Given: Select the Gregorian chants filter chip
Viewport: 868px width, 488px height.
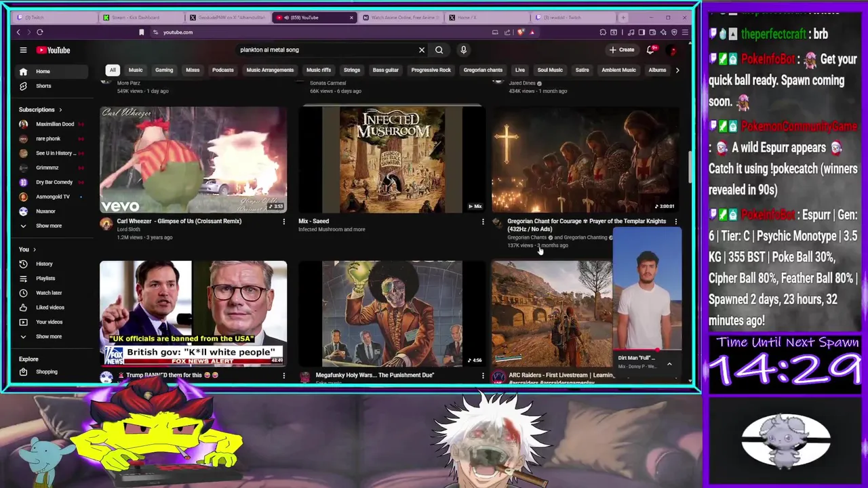Looking at the screenshot, I should (x=483, y=70).
